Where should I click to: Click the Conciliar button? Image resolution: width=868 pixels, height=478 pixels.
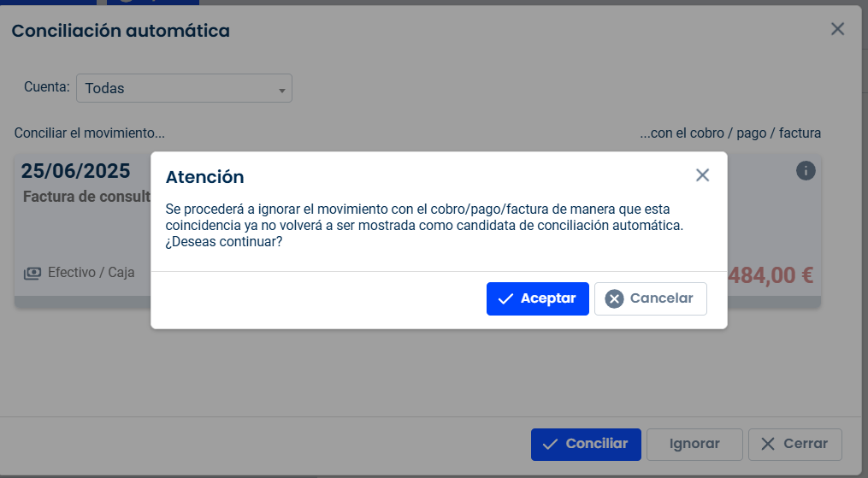point(586,445)
